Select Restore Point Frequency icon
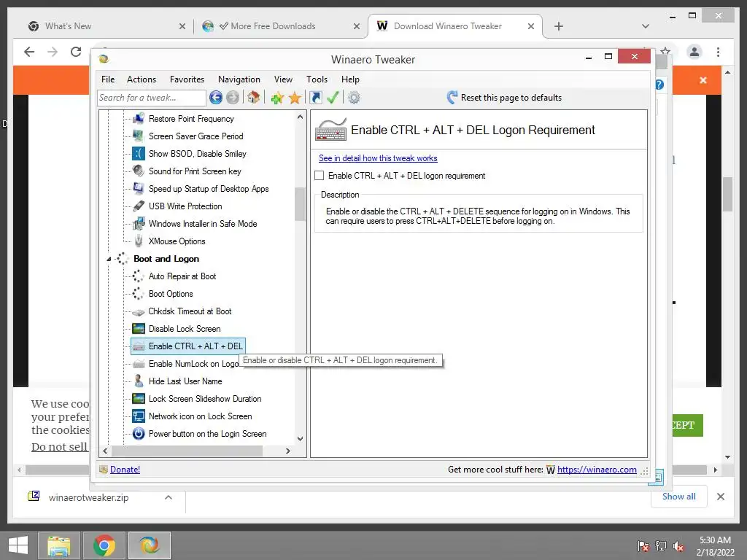This screenshot has width=747, height=560. [139, 119]
